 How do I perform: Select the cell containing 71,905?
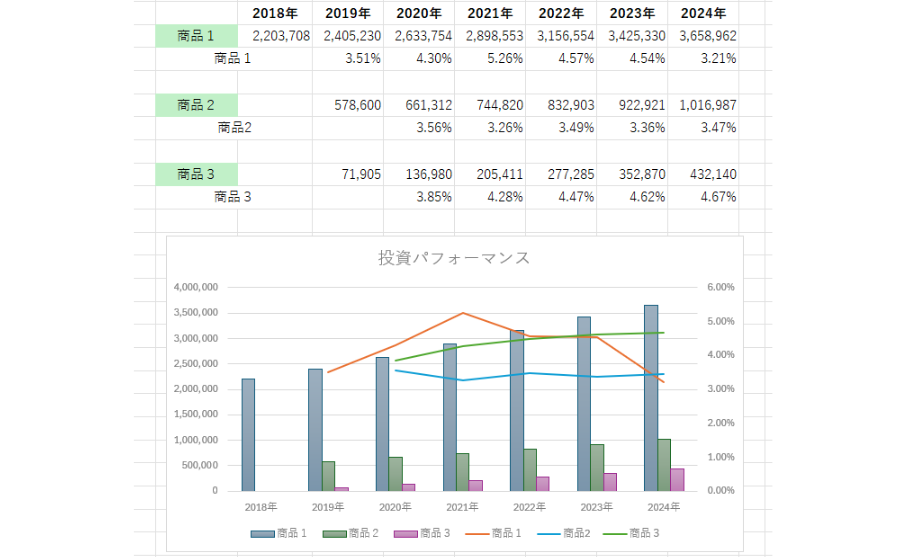(347, 174)
